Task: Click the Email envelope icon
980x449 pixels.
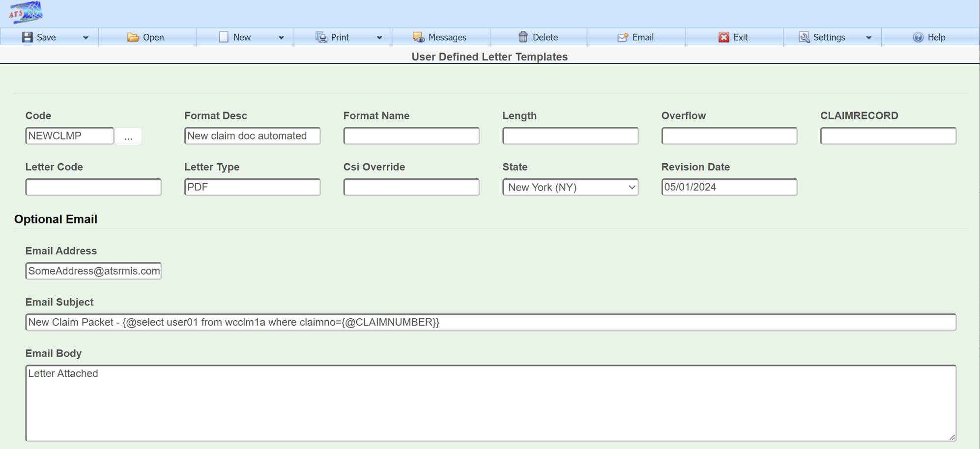Action: (623, 37)
